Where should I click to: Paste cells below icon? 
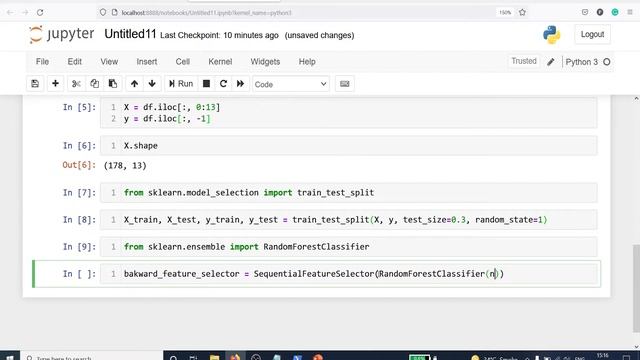[113, 84]
